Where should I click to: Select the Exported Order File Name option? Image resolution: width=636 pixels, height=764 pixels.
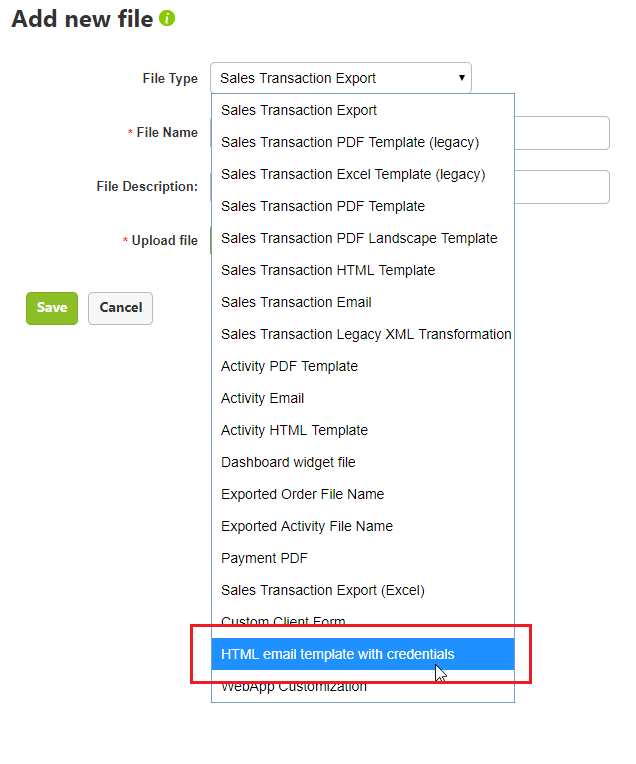(302, 494)
